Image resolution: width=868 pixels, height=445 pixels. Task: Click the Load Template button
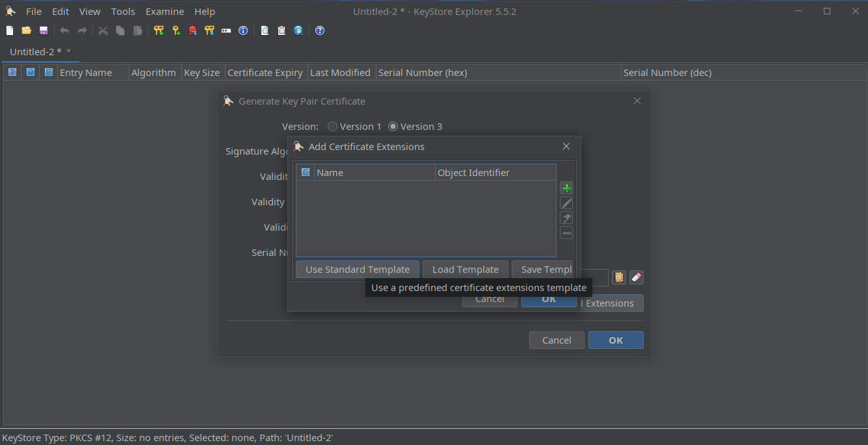[465, 270]
